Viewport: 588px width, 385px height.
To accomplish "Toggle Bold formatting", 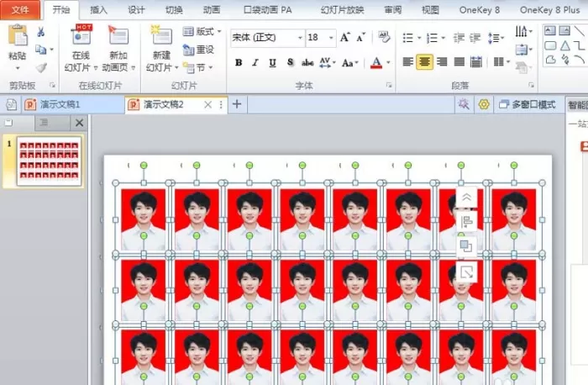I will [x=239, y=63].
